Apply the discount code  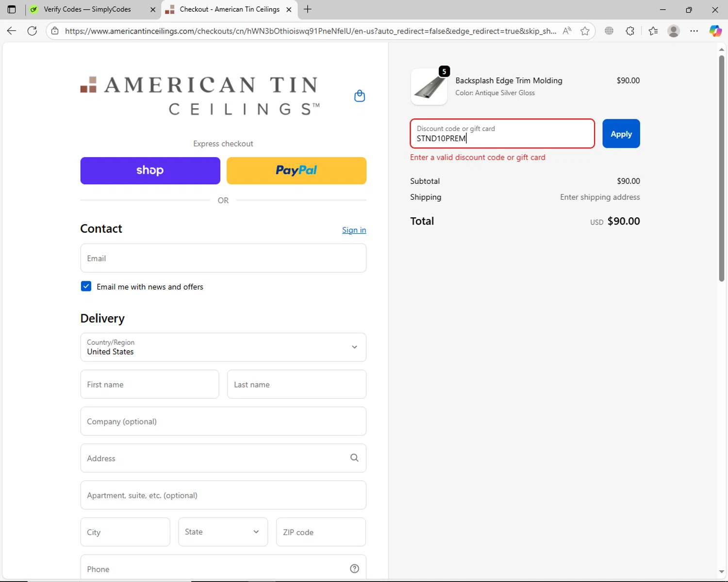pyautogui.click(x=621, y=134)
